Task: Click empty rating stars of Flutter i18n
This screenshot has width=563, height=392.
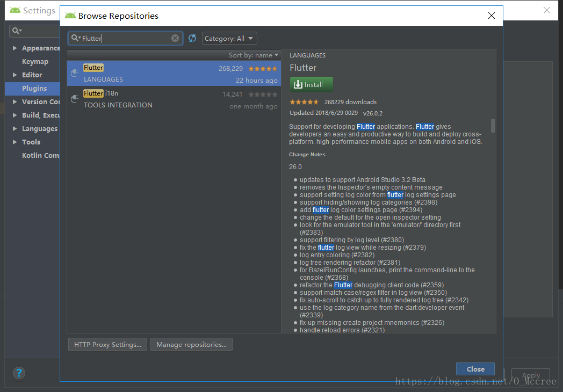Action: [x=263, y=95]
